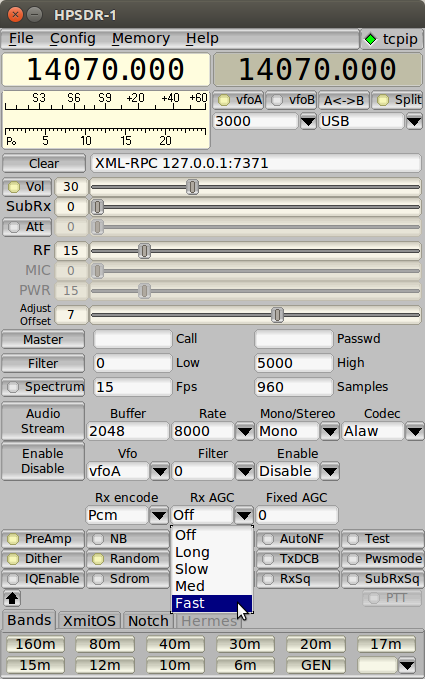This screenshot has width=425, height=679.
Task: Select Long in Rx AGC list
Action: coord(212,552)
